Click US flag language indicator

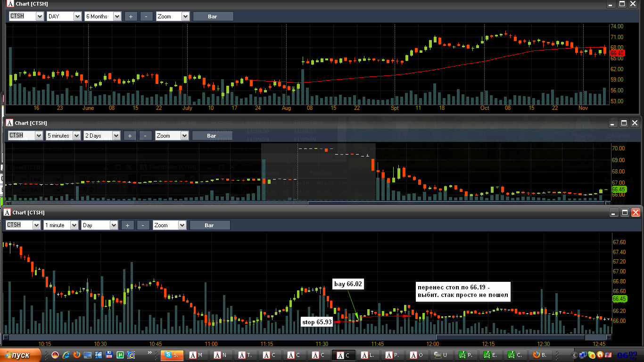point(608,355)
